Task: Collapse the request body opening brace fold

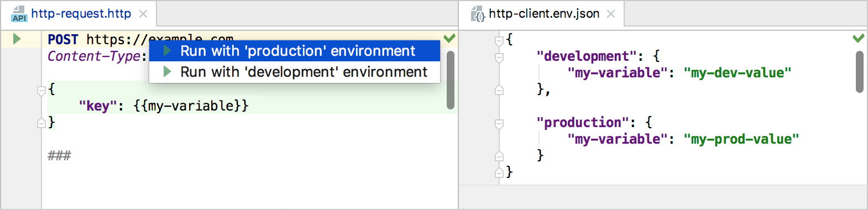Action: [x=41, y=91]
